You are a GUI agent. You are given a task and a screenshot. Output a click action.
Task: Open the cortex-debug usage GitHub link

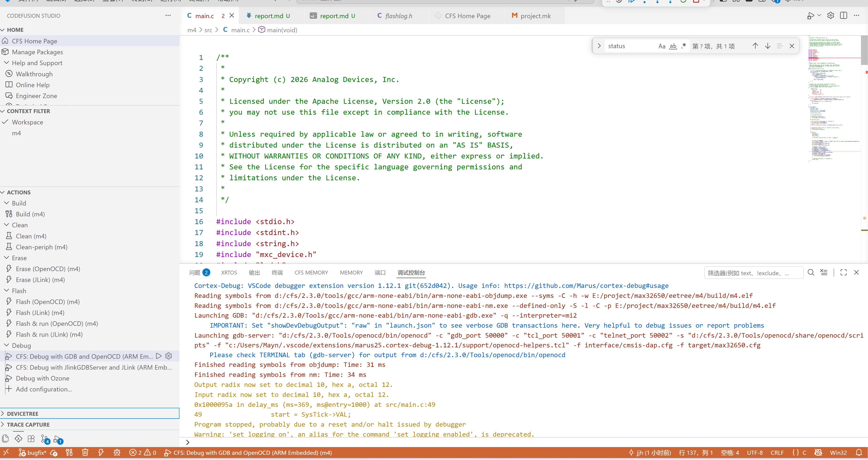point(586,286)
